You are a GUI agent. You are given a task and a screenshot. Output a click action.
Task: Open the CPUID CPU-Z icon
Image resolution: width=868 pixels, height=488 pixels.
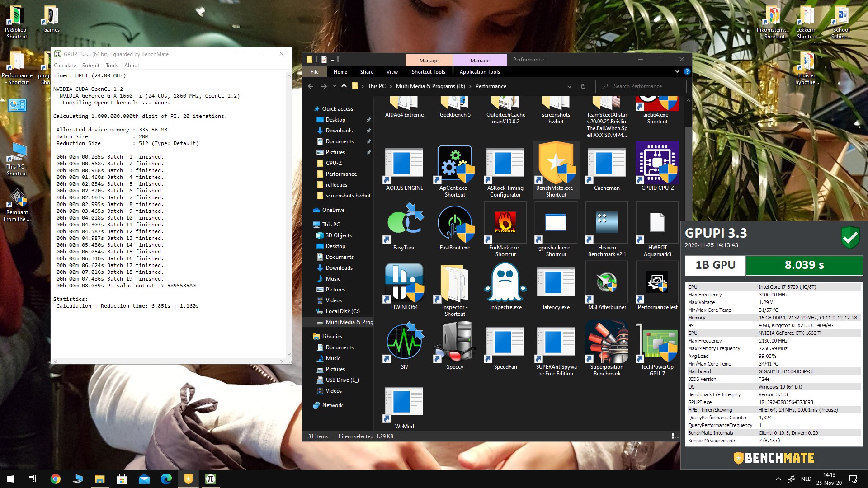(x=657, y=164)
